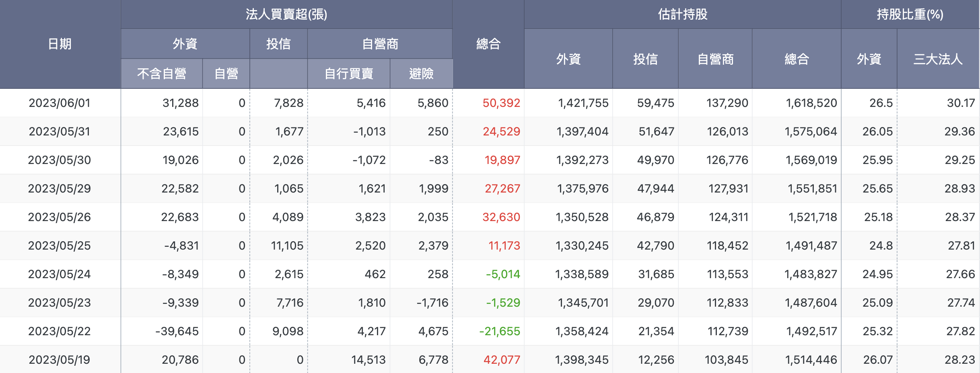Click the red total value 42,077
This screenshot has height=373, width=980.
point(502,360)
